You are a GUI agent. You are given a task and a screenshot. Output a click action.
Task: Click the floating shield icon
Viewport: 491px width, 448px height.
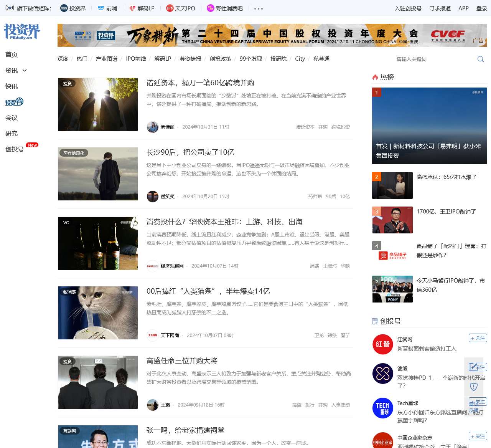pos(474,387)
